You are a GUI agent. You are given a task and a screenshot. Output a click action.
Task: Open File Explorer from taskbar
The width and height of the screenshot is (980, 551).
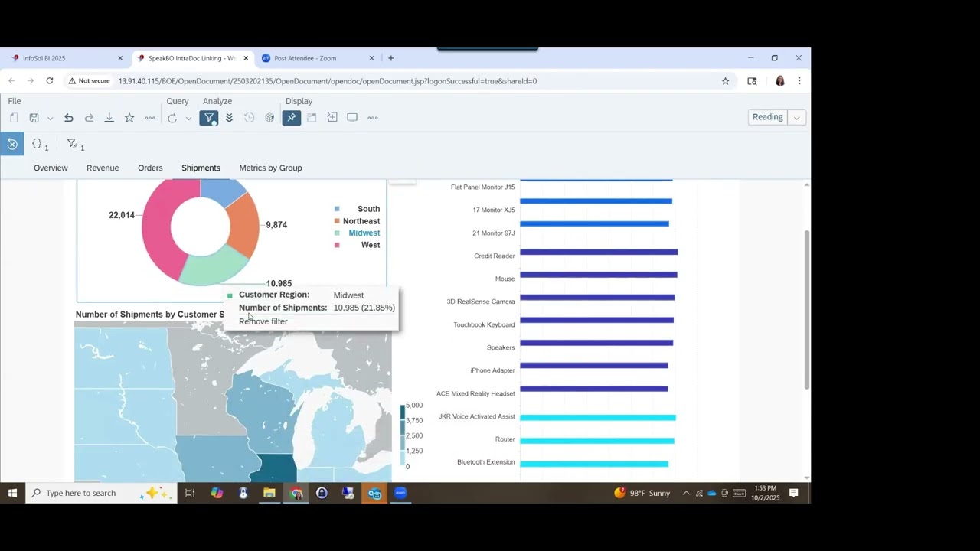click(x=269, y=493)
